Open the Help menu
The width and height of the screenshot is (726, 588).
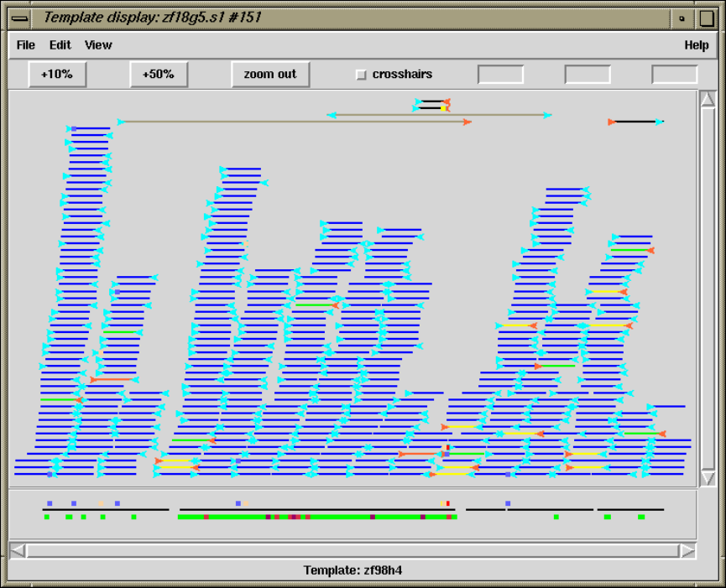(697, 44)
